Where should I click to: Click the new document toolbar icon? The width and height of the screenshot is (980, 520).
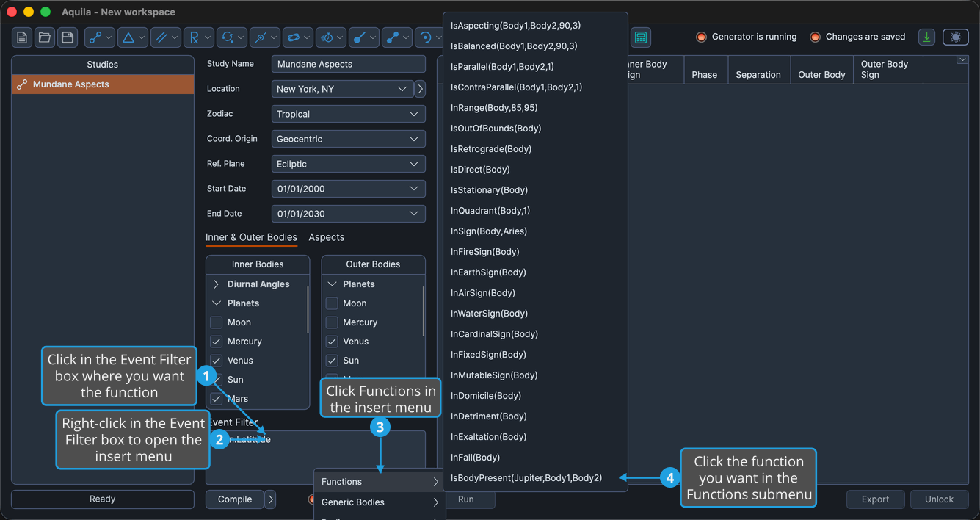tap(23, 37)
